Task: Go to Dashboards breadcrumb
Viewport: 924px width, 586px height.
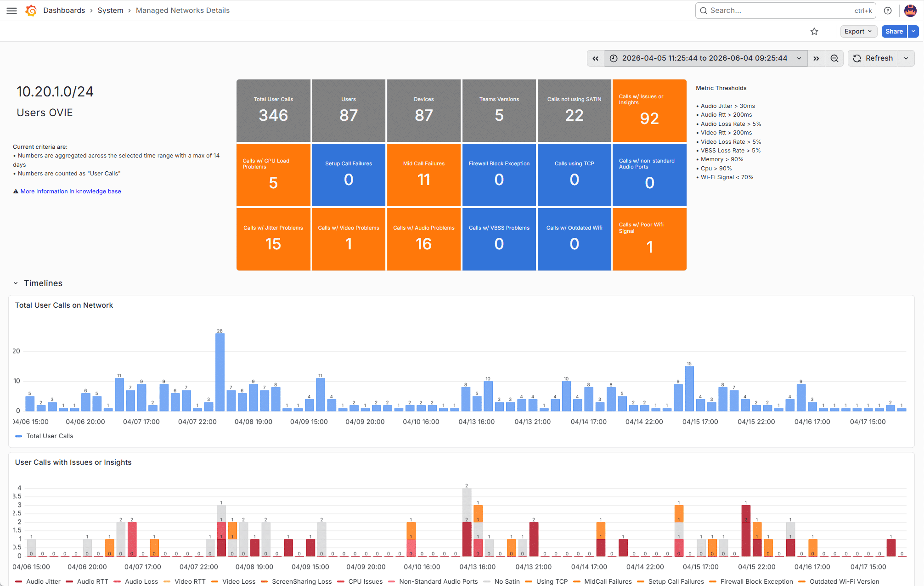Action: [64, 11]
